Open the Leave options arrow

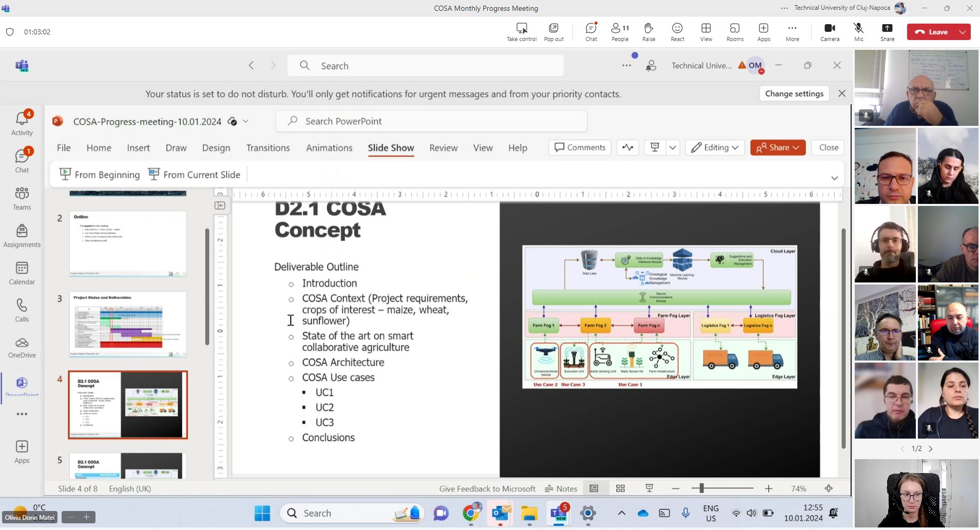pyautogui.click(x=963, y=32)
